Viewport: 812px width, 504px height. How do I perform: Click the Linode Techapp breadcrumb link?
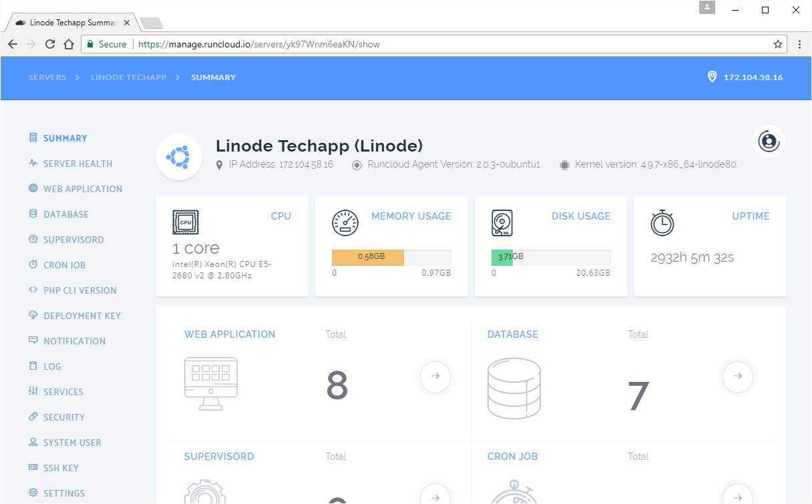tap(129, 77)
